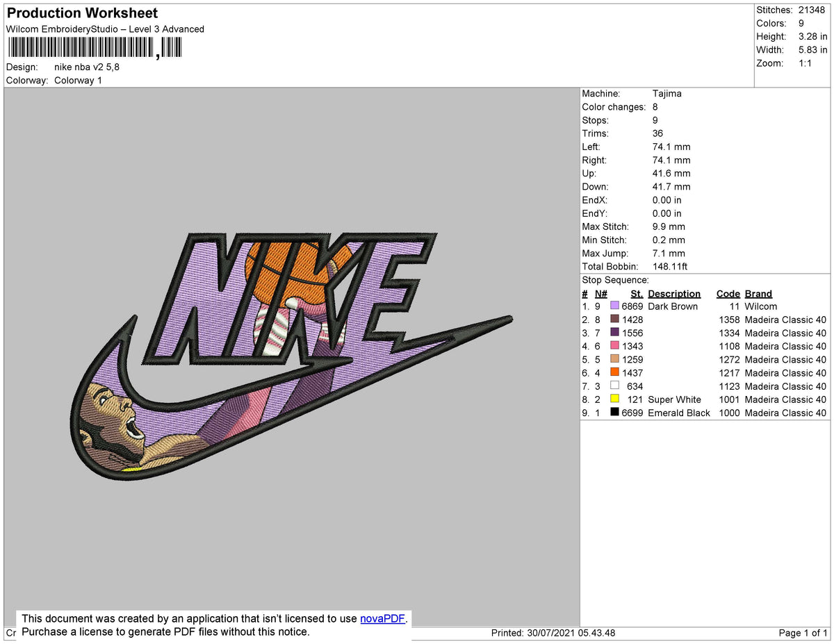Click the Page 1 of 1 indicator
Screen dimensions: 834x644
click(804, 632)
